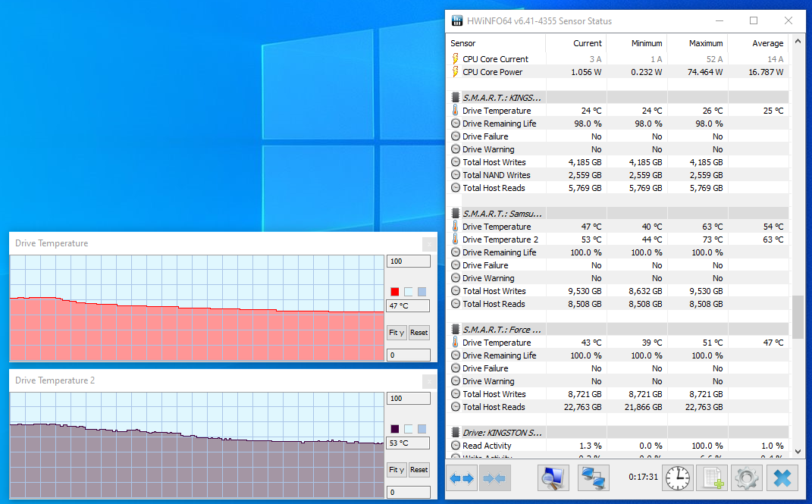Click light blue swatch in Drive Temperature 2 graph
The image size is (812, 504).
click(x=422, y=429)
